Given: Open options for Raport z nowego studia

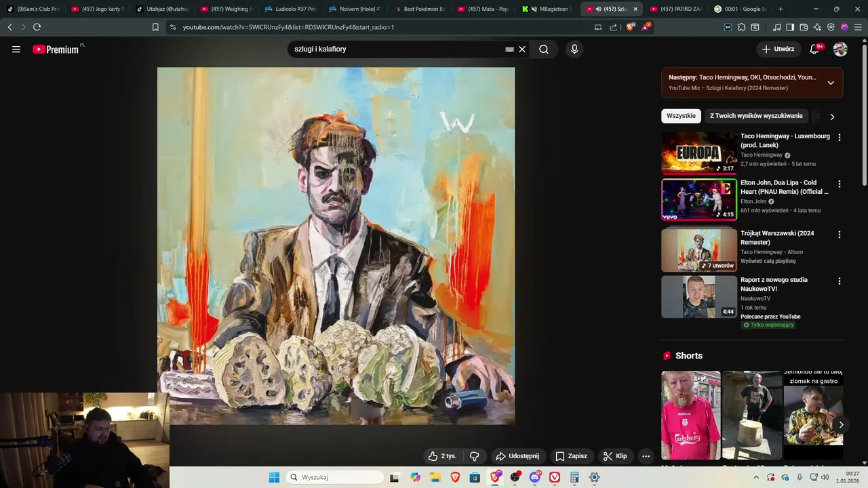Looking at the screenshot, I should [840, 281].
